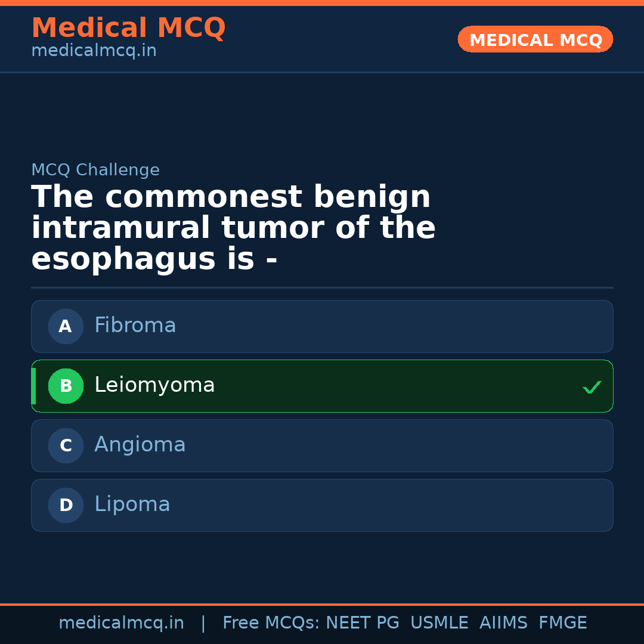This screenshot has height=644, width=644.
Task: Click USMLE in the footer
Action: pos(439,623)
